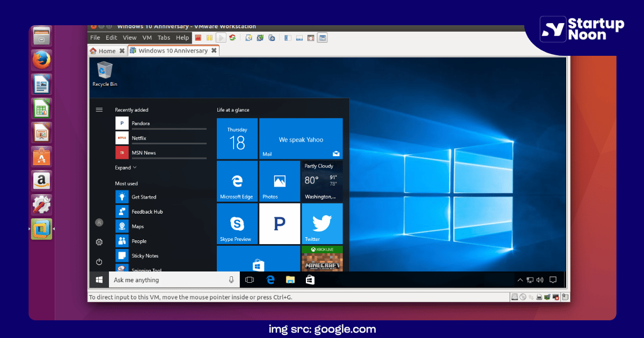
Task: Click the CD/DVD device icon in status bar
Action: point(523,297)
